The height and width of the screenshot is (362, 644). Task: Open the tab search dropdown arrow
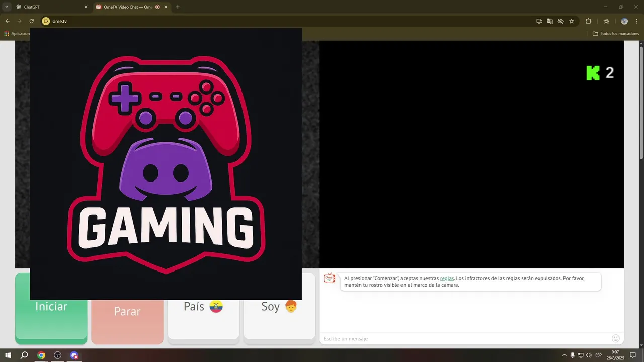click(7, 7)
